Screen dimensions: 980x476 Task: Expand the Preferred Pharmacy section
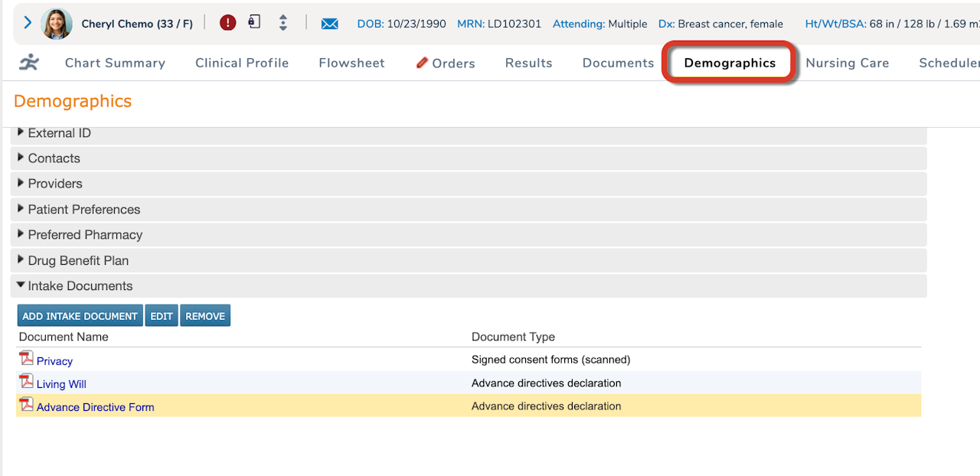click(21, 235)
